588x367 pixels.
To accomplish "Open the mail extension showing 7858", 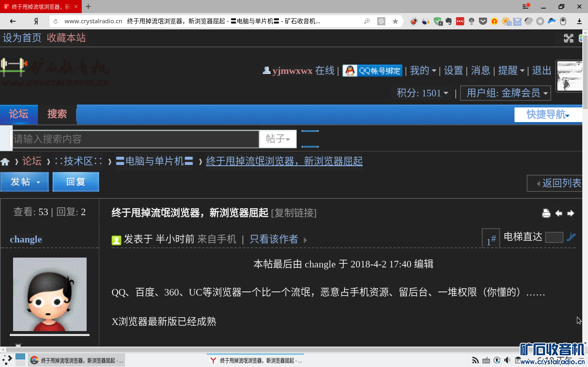I will [x=517, y=21].
